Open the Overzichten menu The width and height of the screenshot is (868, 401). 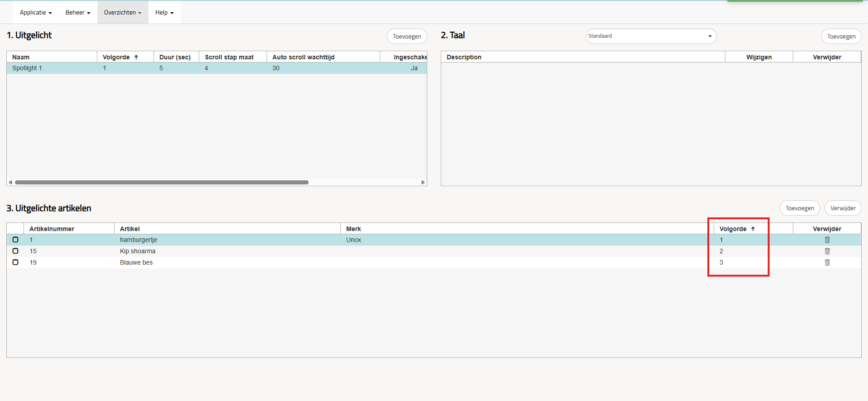click(123, 12)
